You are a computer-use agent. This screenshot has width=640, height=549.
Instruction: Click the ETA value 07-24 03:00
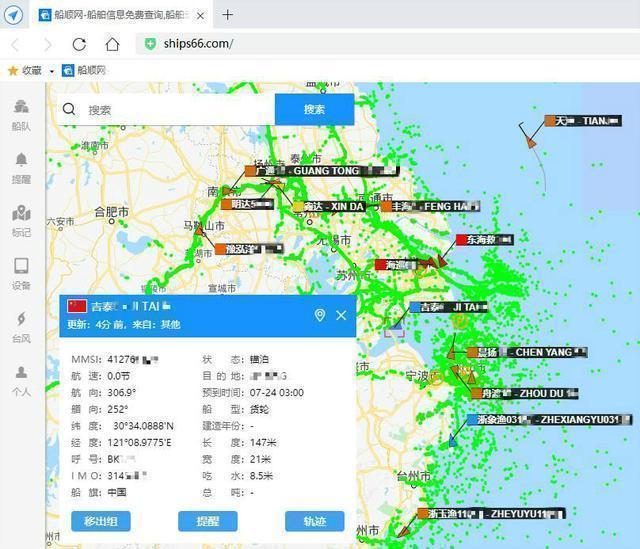coord(277,393)
